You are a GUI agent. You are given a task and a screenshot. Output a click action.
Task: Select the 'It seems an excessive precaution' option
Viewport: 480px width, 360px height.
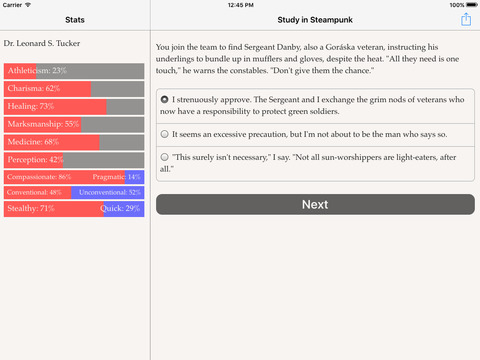[x=315, y=135]
